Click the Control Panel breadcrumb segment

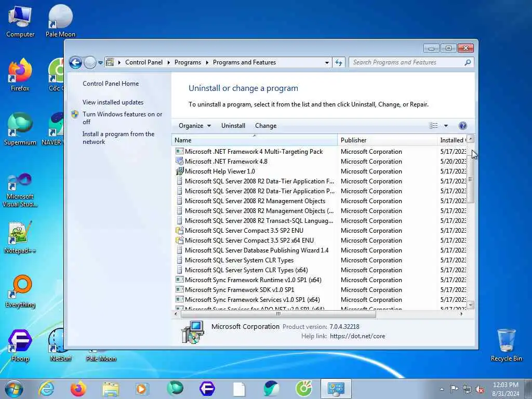click(x=144, y=62)
